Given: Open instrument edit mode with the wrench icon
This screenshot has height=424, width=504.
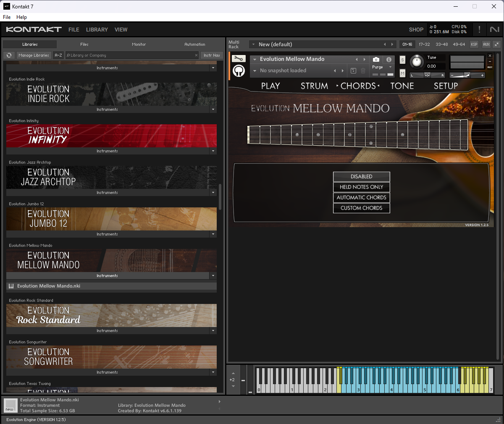Looking at the screenshot, I should [x=239, y=59].
